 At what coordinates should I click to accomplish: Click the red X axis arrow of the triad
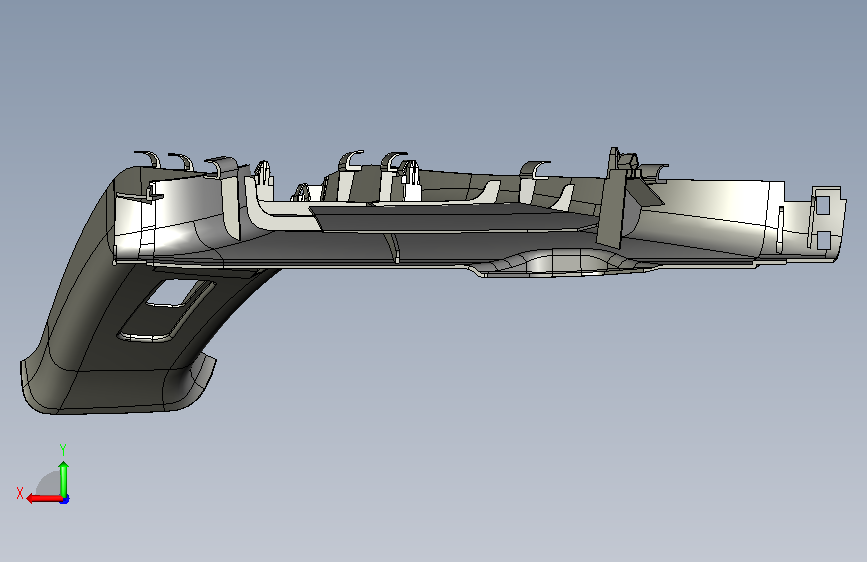(43, 499)
